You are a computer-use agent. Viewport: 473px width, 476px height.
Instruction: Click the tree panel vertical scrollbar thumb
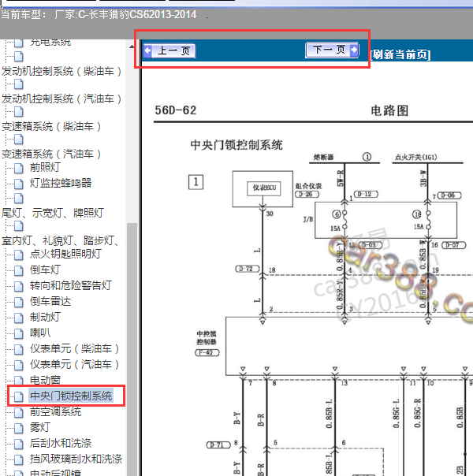point(132,349)
